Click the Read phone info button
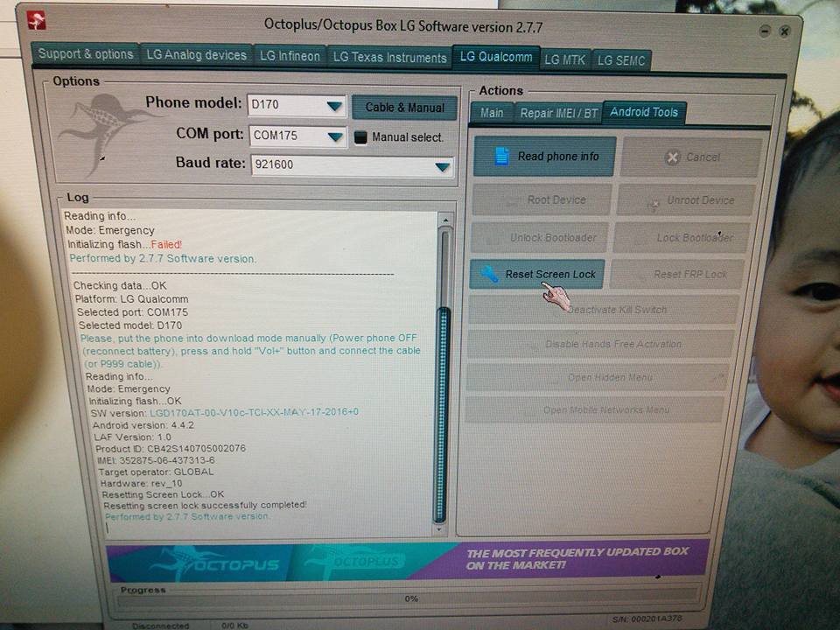840x630 pixels. (544, 157)
